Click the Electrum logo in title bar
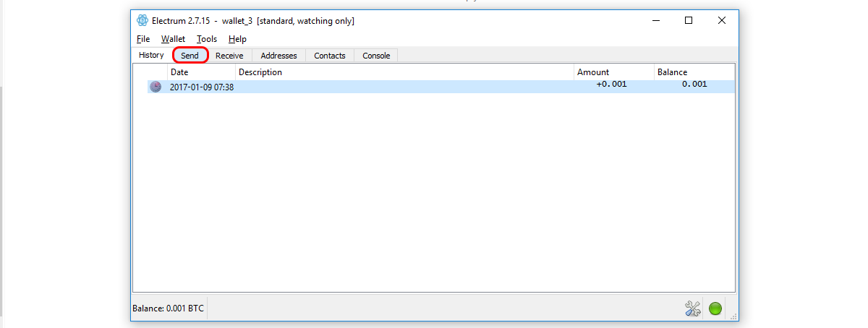Image resolution: width=868 pixels, height=328 pixels. pos(142,21)
